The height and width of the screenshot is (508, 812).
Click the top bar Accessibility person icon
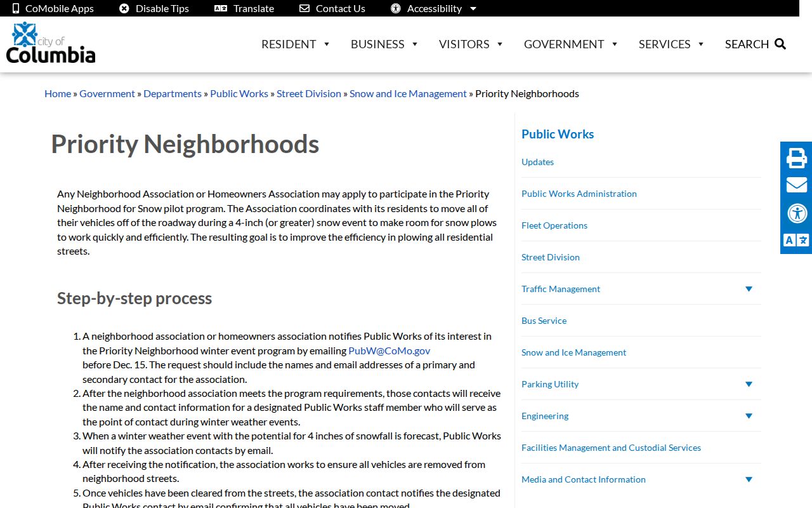point(396,8)
